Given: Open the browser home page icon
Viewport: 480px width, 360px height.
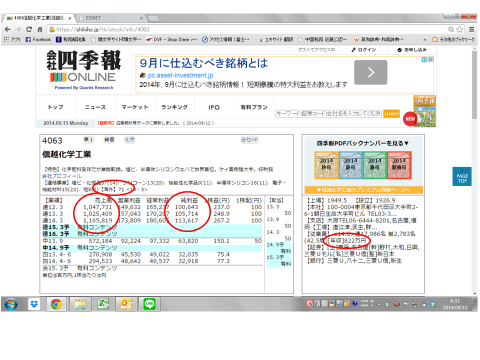Looking at the screenshot, I should 40,29.
